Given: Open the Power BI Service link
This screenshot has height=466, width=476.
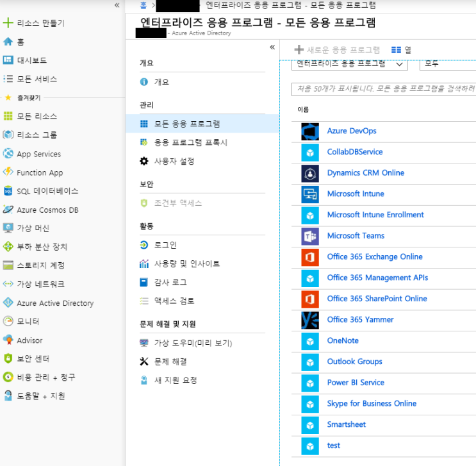Looking at the screenshot, I should tap(356, 382).
